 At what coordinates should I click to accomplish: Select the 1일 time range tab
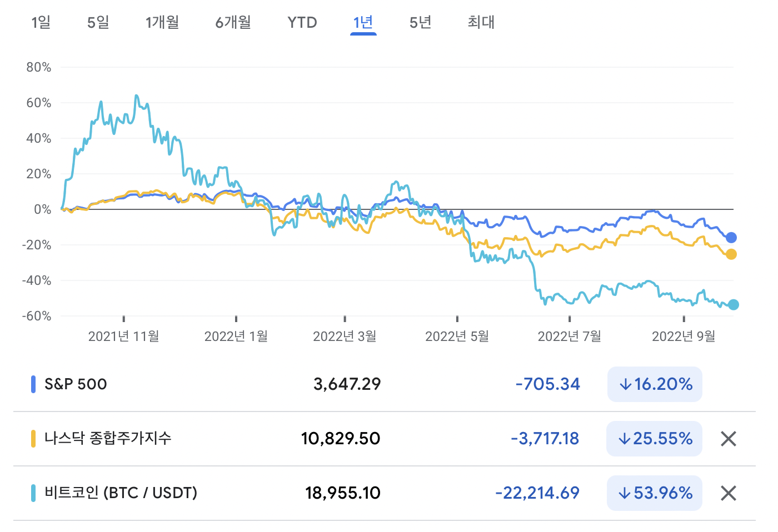point(41,22)
